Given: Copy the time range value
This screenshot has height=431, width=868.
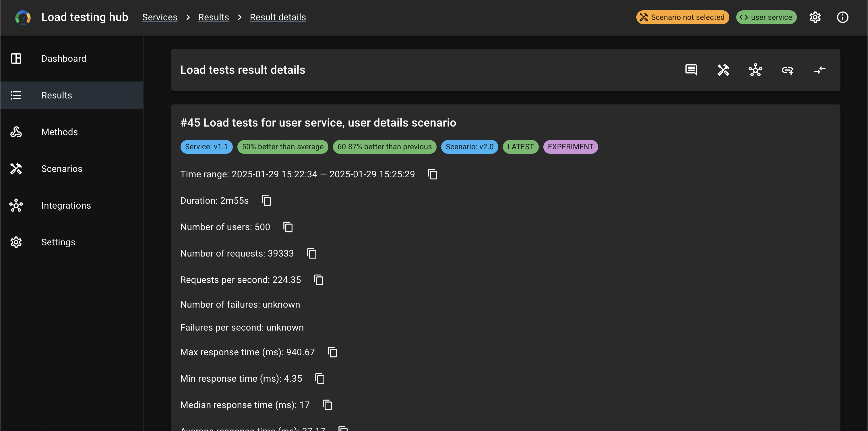Looking at the screenshot, I should [x=432, y=174].
